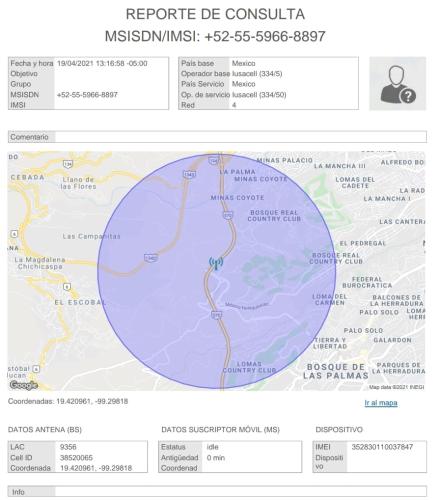Click the Cell ID value 38520065

pos(76,458)
